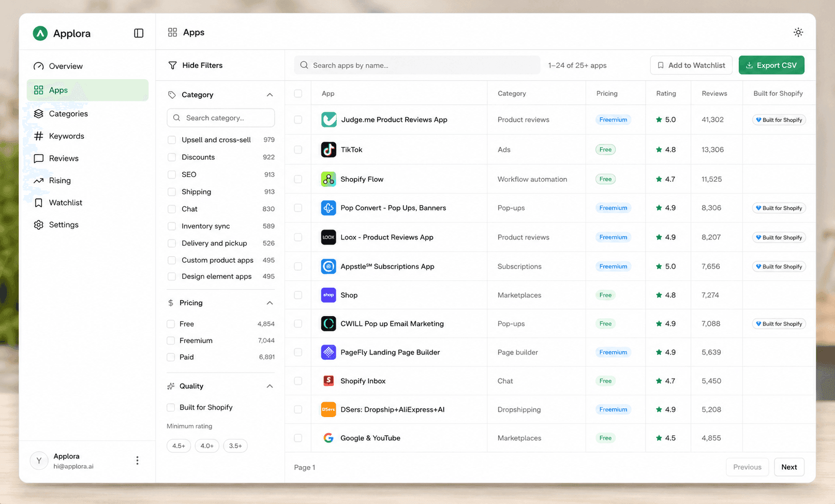This screenshot has height=504, width=835.
Task: Toggle the Shipping category checkbox
Action: click(x=172, y=191)
